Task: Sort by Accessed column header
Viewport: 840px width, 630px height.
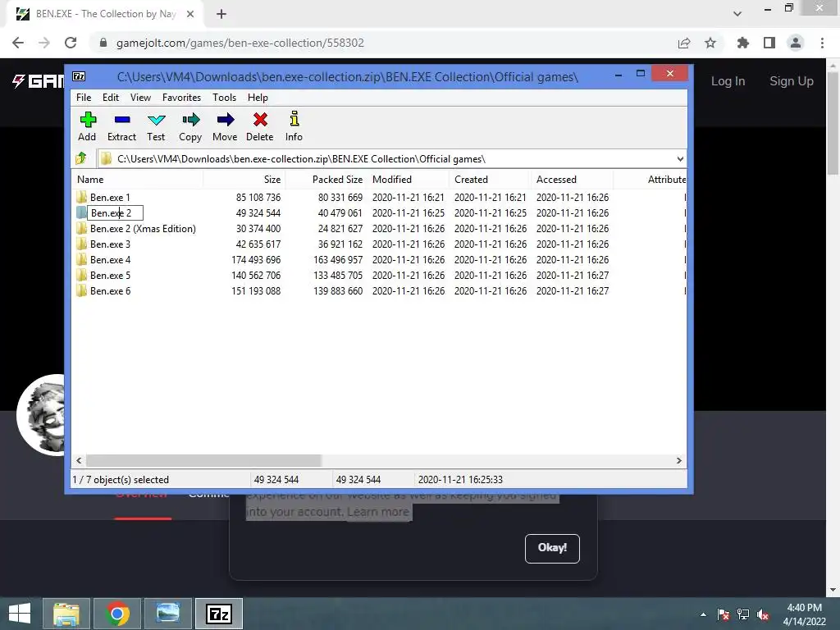Action: tap(573, 180)
